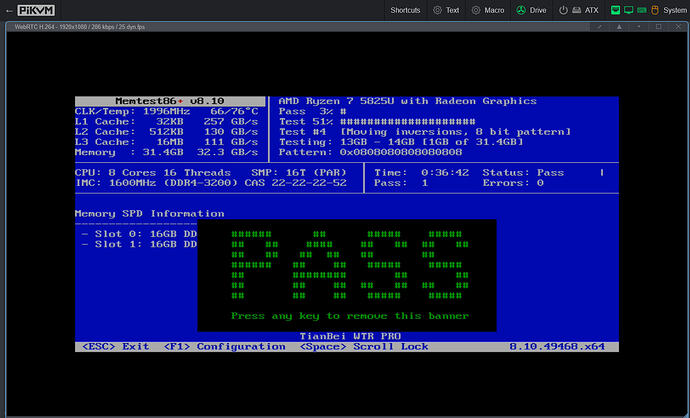Click the build version '8.10.49468.x64'

click(x=557, y=347)
